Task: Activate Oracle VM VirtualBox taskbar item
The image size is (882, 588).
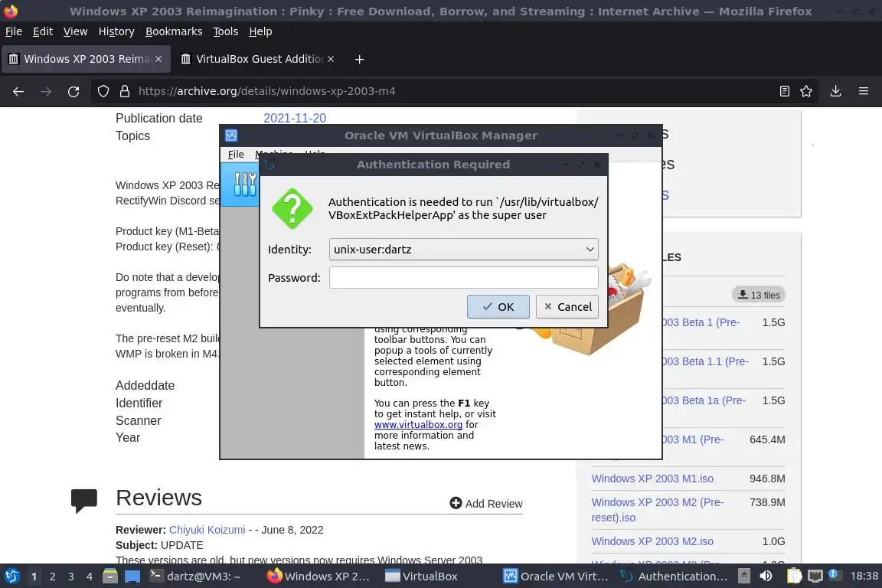Action: click(x=556, y=577)
